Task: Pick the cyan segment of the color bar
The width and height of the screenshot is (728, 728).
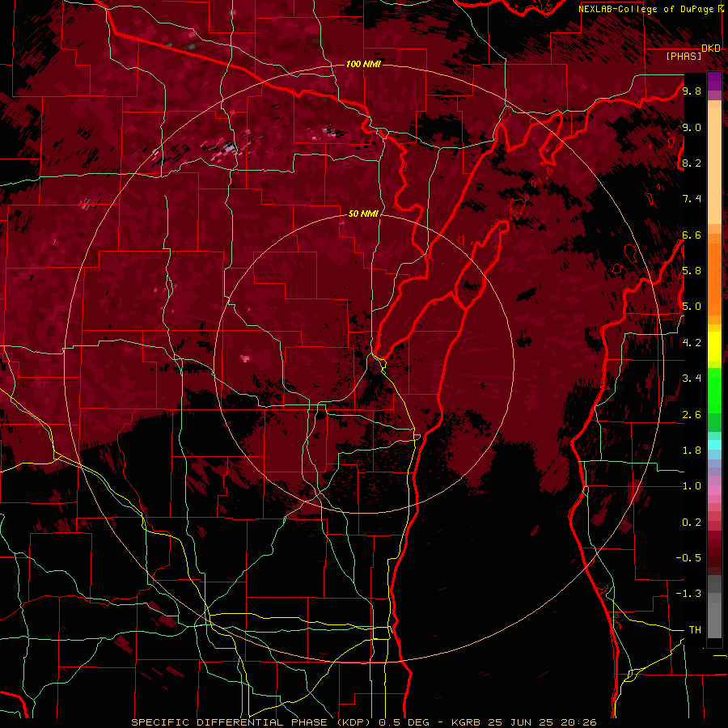Action: [714, 445]
